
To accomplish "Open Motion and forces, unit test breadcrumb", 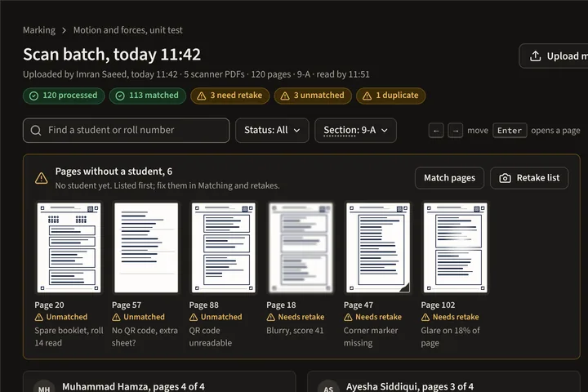I will [x=128, y=30].
